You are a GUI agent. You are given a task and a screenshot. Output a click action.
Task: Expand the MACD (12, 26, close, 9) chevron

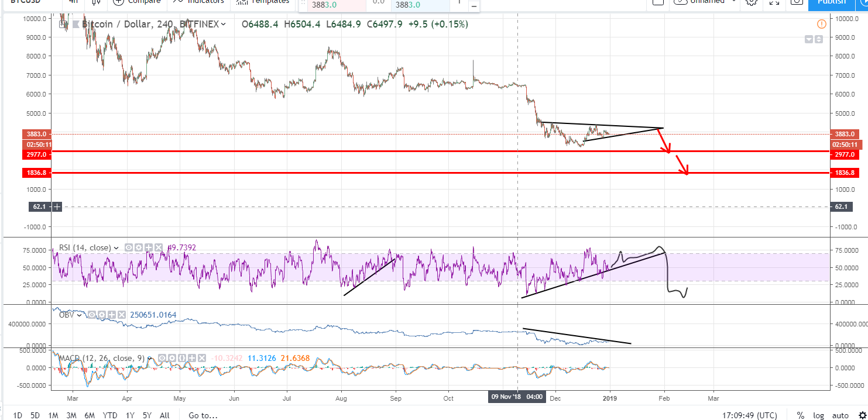pyautogui.click(x=150, y=358)
